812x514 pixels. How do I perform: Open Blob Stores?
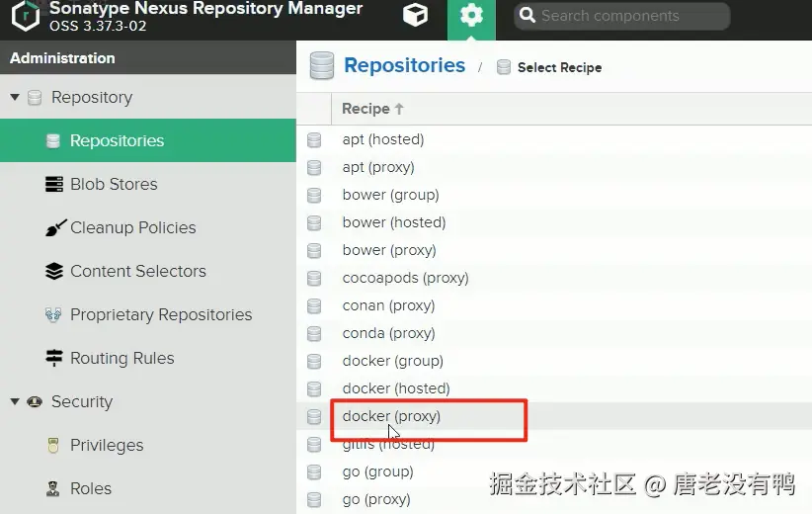pyautogui.click(x=114, y=184)
